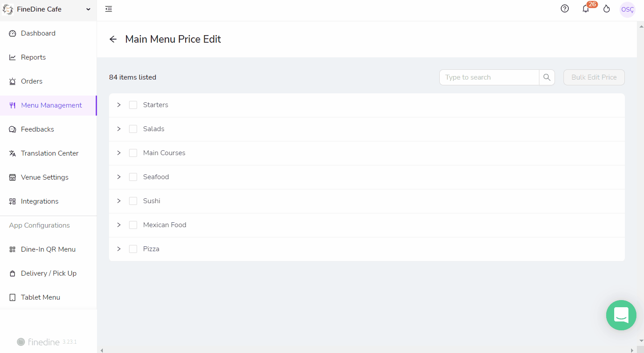Select the Pizza category checkbox
This screenshot has height=353, width=644.
(x=133, y=249)
